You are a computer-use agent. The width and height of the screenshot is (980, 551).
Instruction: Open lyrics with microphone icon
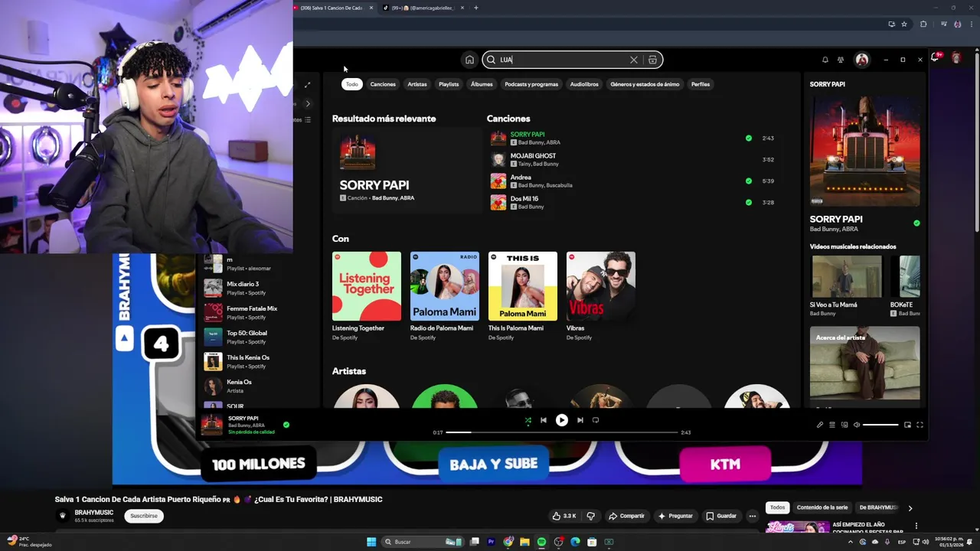click(x=820, y=425)
